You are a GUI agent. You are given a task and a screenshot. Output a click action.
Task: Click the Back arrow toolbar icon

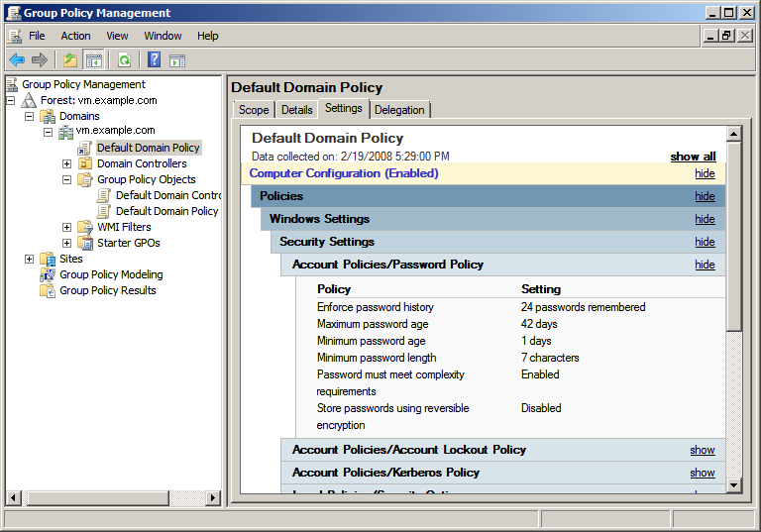point(17,60)
